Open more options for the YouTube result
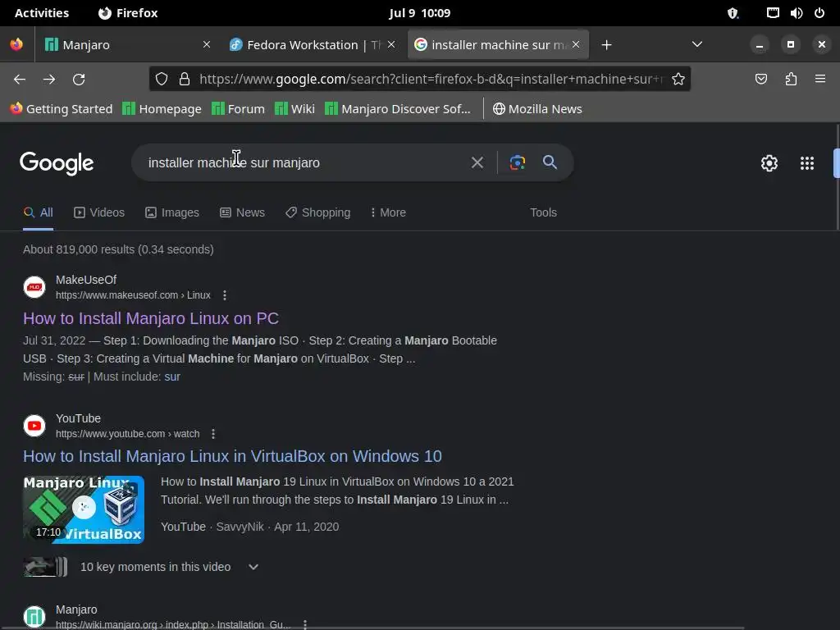 [x=213, y=433]
